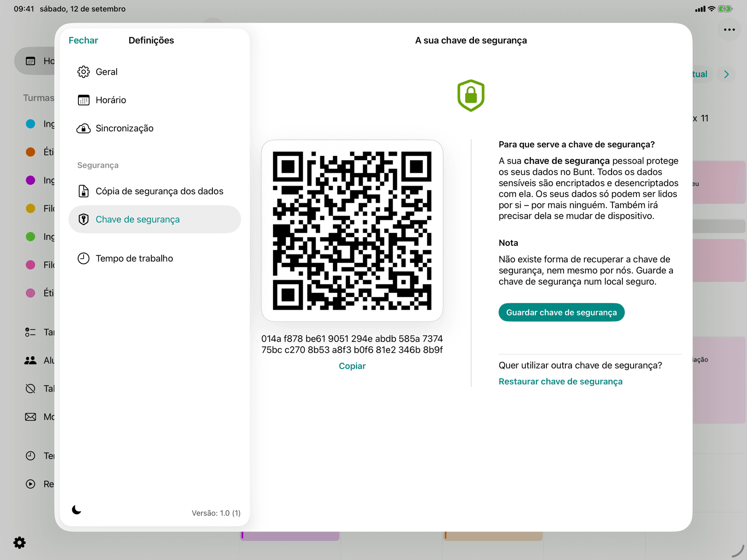Open the Geral settings section
Viewport: 747px width, 560px height.
pyautogui.click(x=155, y=72)
